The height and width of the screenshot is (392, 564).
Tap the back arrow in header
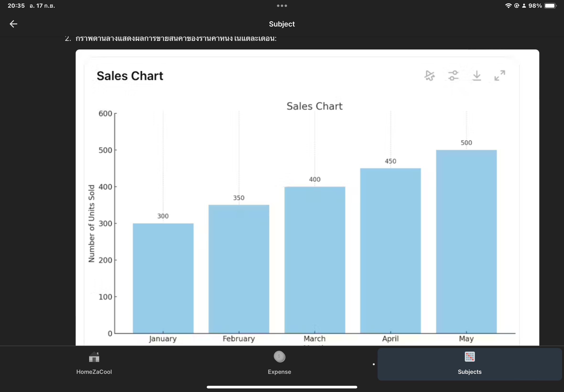pyautogui.click(x=14, y=24)
